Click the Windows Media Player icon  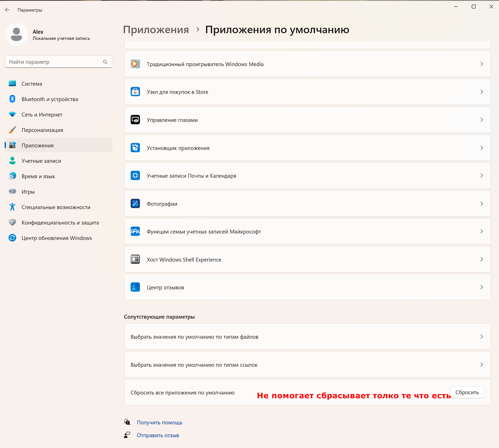pyautogui.click(x=135, y=64)
